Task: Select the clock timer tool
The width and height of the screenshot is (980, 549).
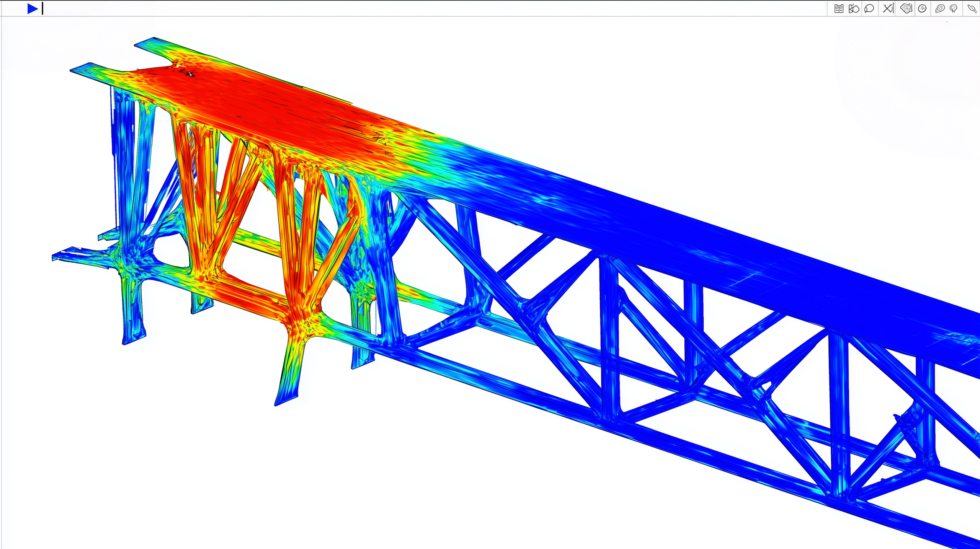Action: tap(921, 8)
